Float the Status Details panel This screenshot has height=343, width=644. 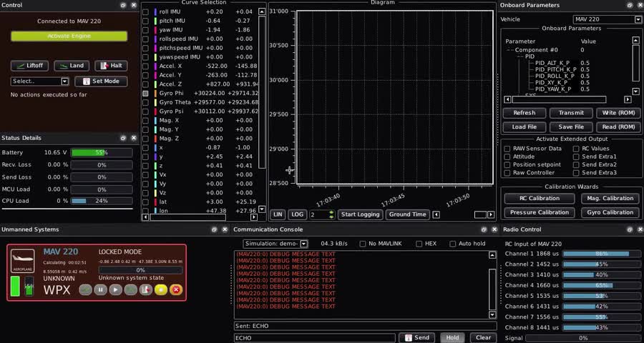[123, 138]
